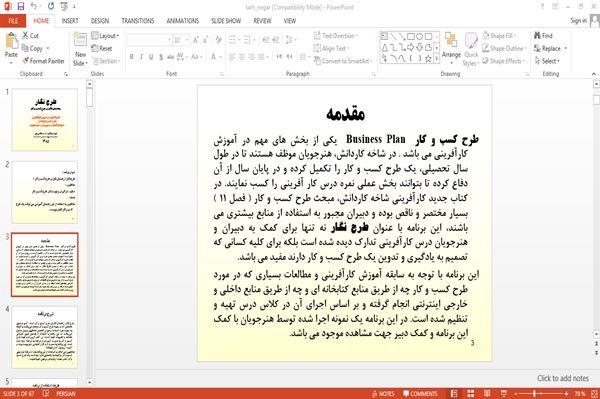Viewport: 600px width, 399px height.
Task: Toggle Bold formatting
Action: pos(132,57)
